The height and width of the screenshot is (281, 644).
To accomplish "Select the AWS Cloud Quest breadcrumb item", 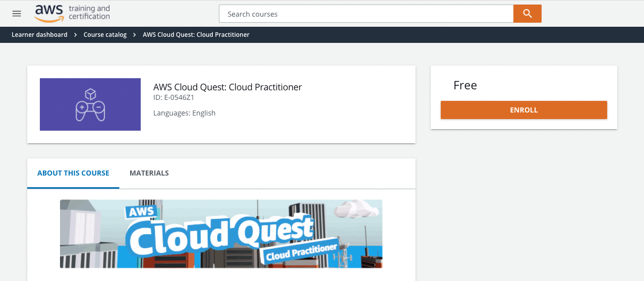I will [x=196, y=35].
